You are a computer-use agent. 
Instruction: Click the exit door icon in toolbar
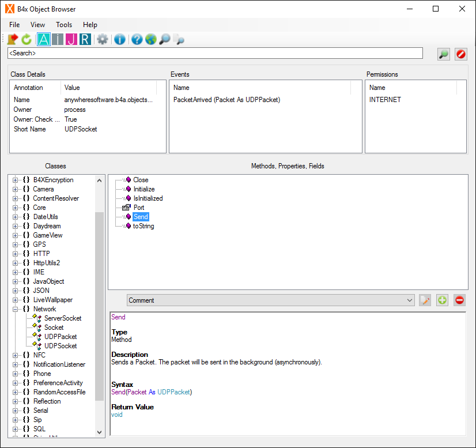click(x=13, y=39)
